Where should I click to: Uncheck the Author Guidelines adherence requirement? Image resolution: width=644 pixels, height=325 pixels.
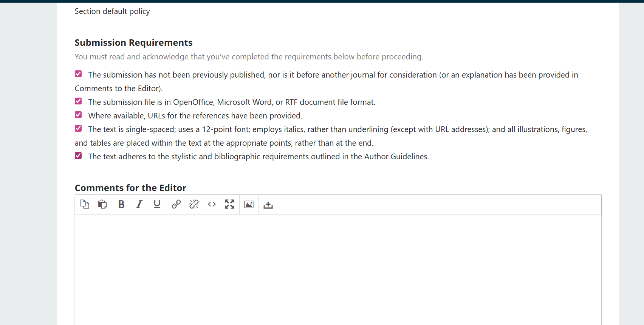click(x=78, y=156)
